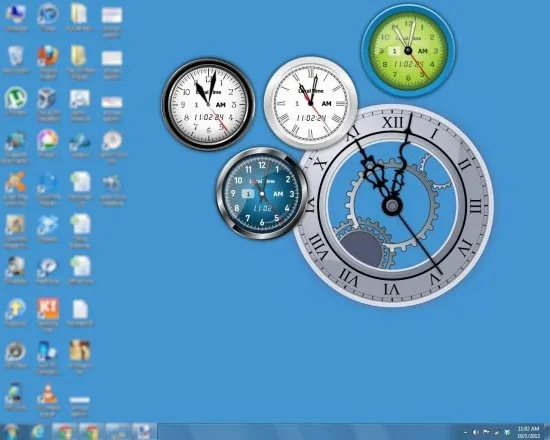Click the 11:02:24 readout on the green clock
The height and width of the screenshot is (440, 550).
coord(409,64)
